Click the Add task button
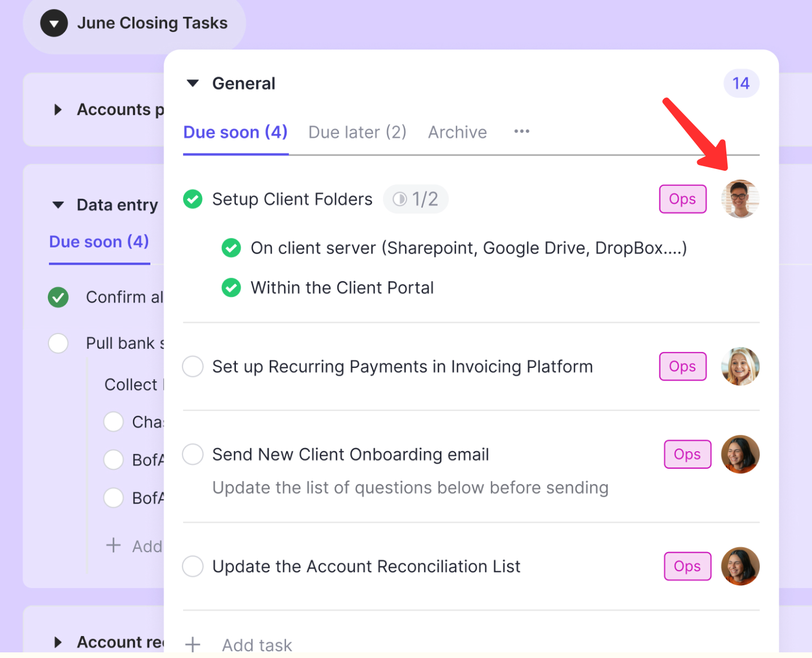The width and height of the screenshot is (812, 658). pyautogui.click(x=257, y=644)
